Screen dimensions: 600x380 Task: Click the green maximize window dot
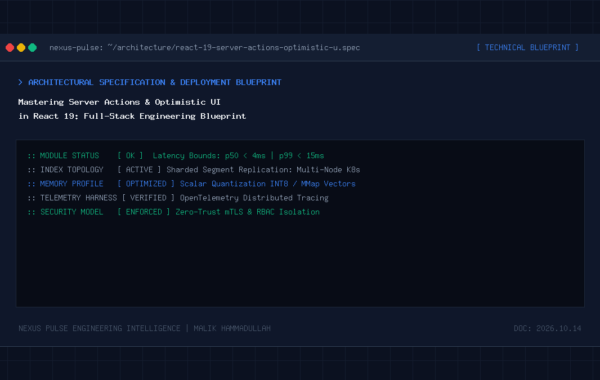pyautogui.click(x=33, y=47)
